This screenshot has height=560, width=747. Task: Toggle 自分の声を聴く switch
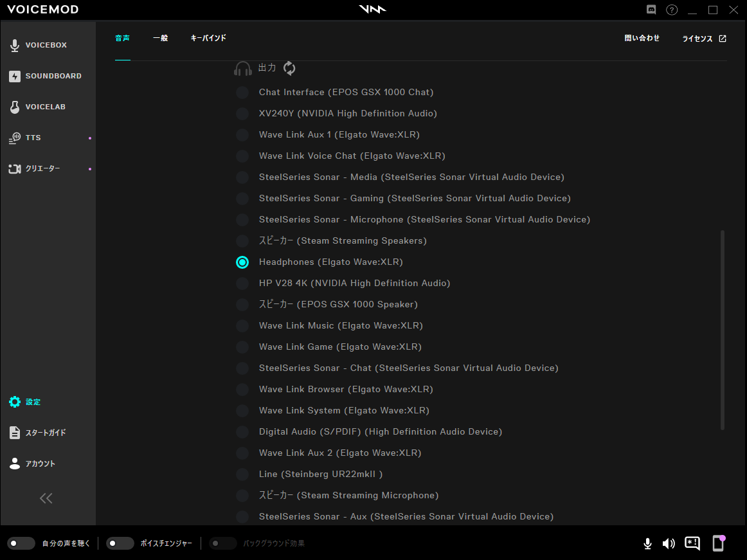click(21, 543)
